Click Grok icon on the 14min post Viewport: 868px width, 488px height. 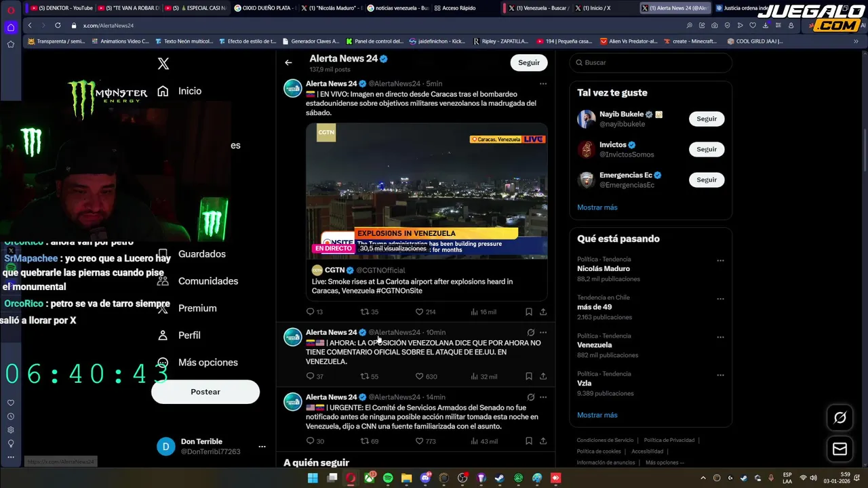tap(531, 397)
